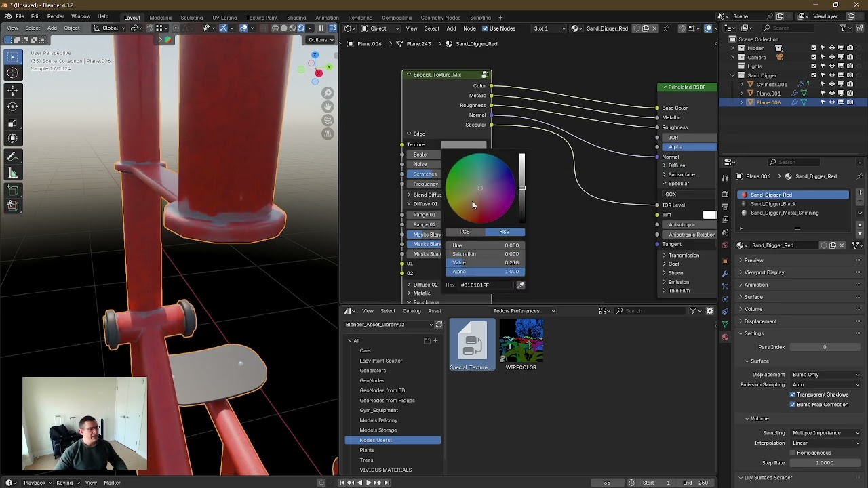Open the Displacement Bump Only dropdown

pos(826,375)
